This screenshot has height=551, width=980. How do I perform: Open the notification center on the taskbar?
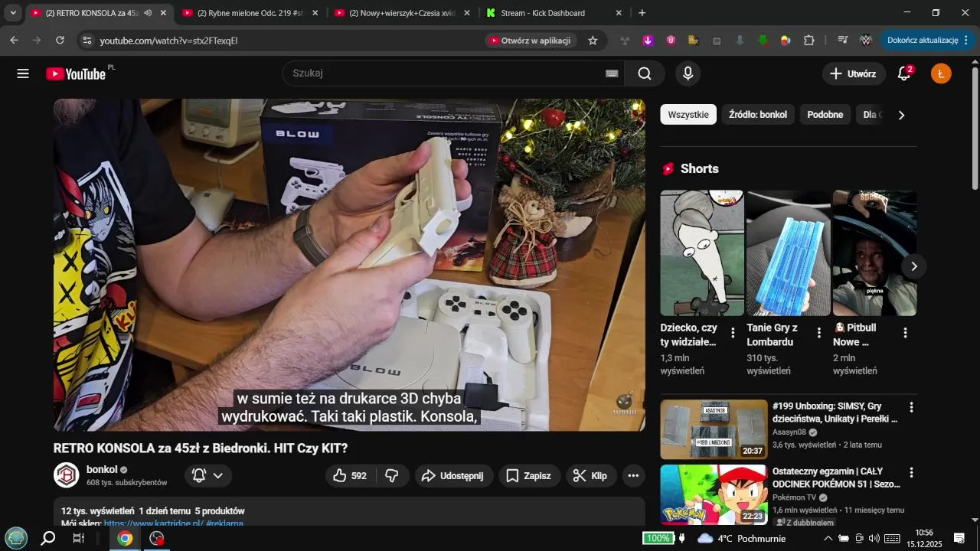[959, 538]
